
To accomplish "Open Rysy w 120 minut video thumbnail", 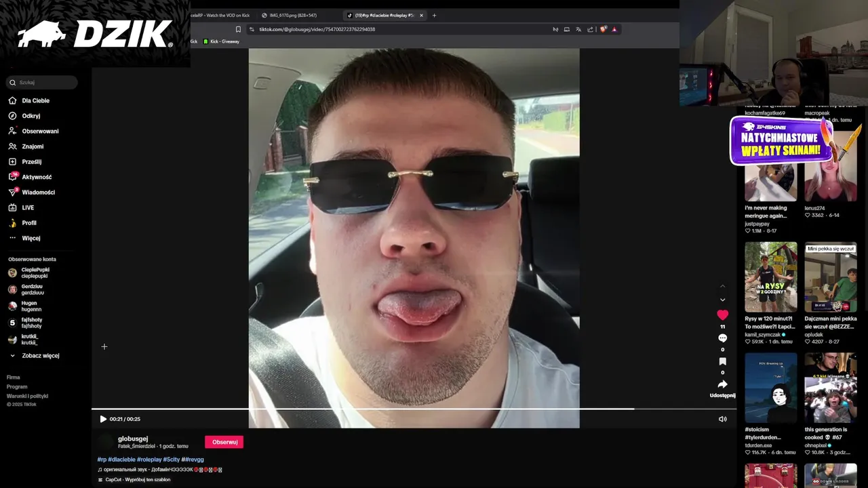I will pyautogui.click(x=771, y=277).
